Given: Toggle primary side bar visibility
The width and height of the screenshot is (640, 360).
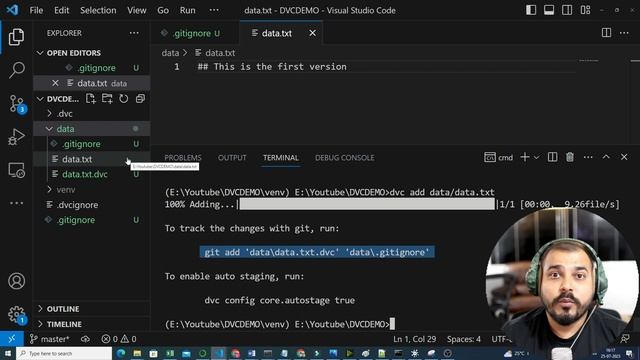Looking at the screenshot, I should 531,10.
